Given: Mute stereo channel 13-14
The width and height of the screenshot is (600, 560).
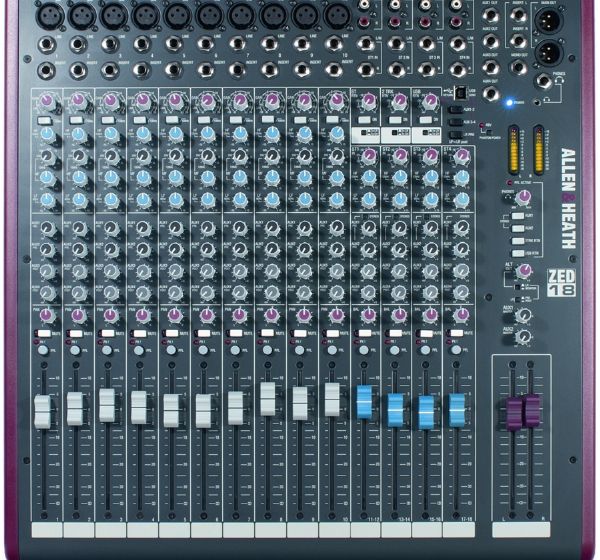Looking at the screenshot, I should [396, 333].
